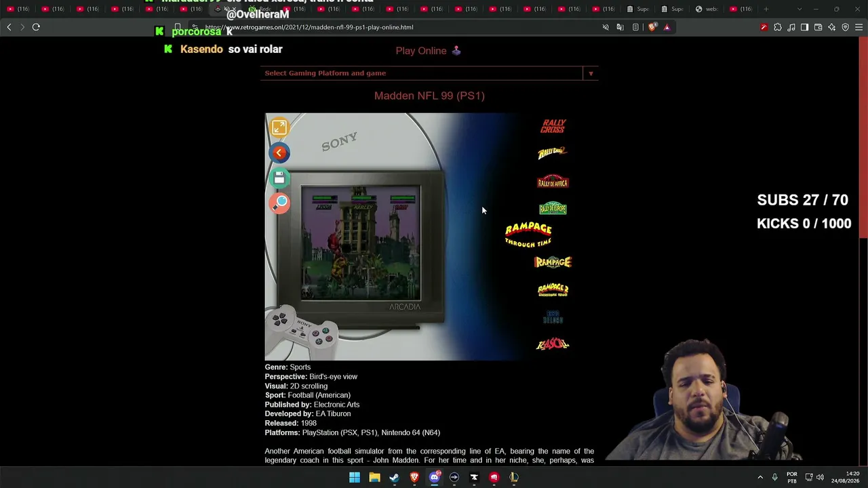Open the volume speaker tray icon
Viewport: 868px width, 488px height.
pyautogui.click(x=820, y=477)
